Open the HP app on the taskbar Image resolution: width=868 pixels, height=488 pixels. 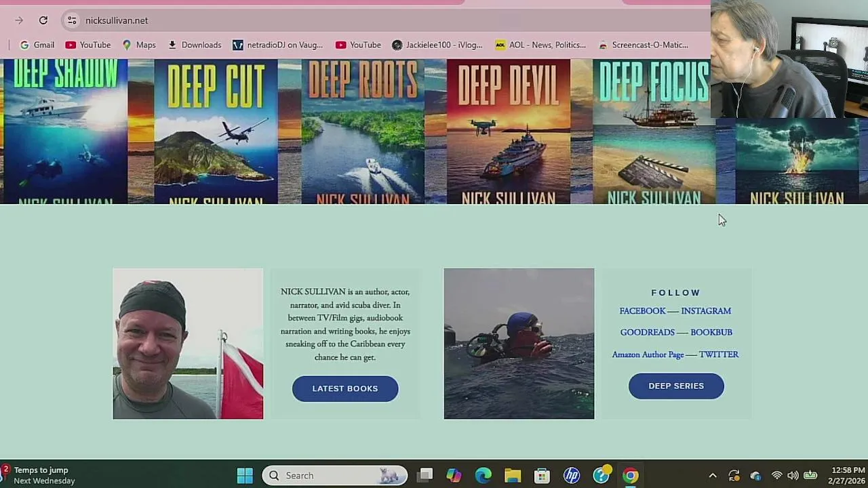572,476
